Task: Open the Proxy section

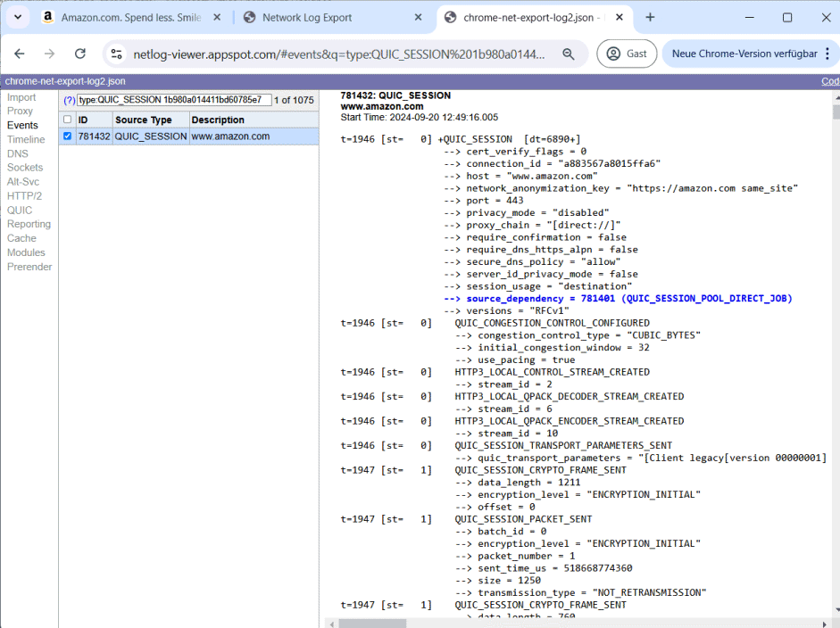Action: pyautogui.click(x=20, y=111)
